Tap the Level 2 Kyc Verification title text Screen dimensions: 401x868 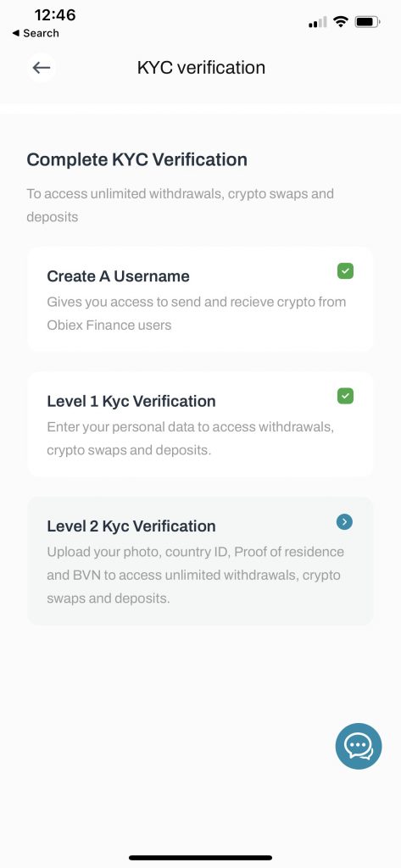tap(131, 526)
